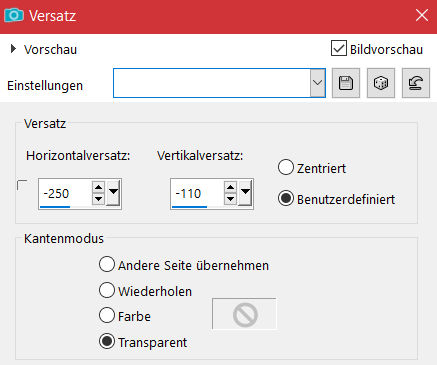Decrease Horizontalversatz with down arrow
This screenshot has width=437, height=365.
pos(98,199)
